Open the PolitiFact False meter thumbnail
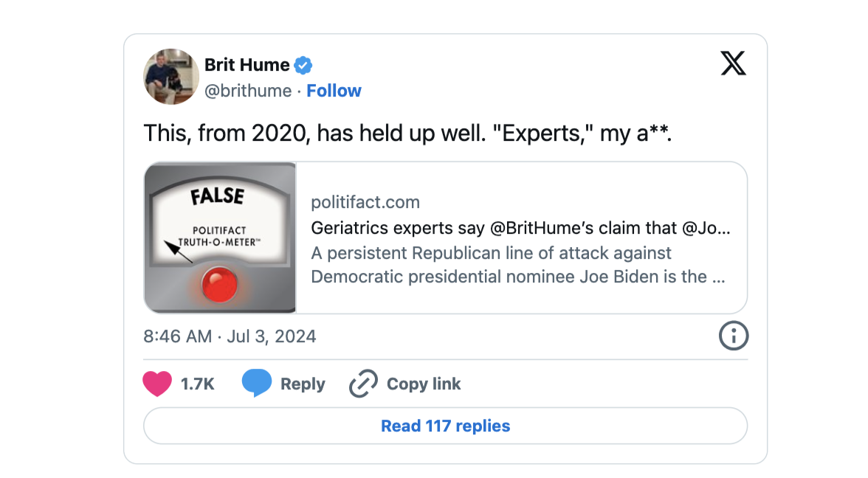868x478 pixels. pos(220,238)
